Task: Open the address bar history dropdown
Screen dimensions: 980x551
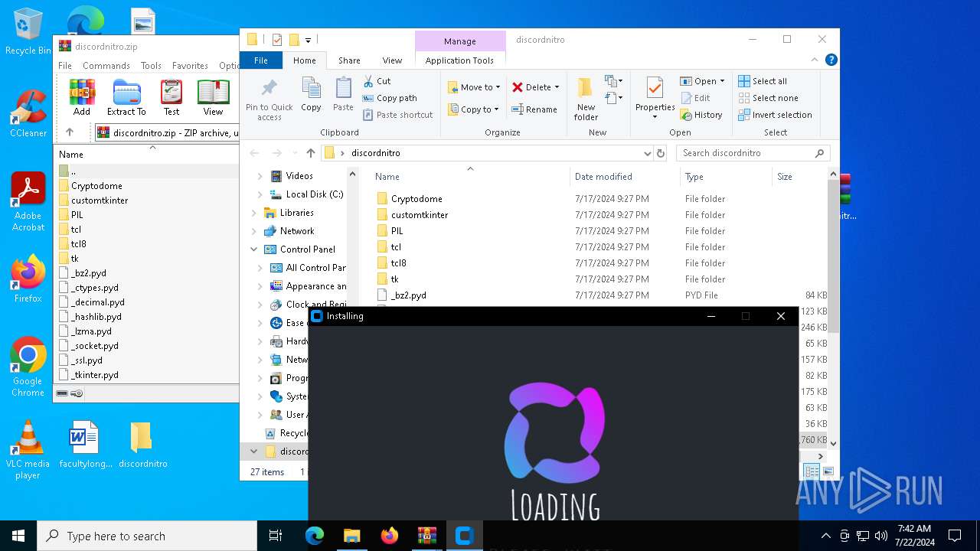Action: tap(648, 153)
